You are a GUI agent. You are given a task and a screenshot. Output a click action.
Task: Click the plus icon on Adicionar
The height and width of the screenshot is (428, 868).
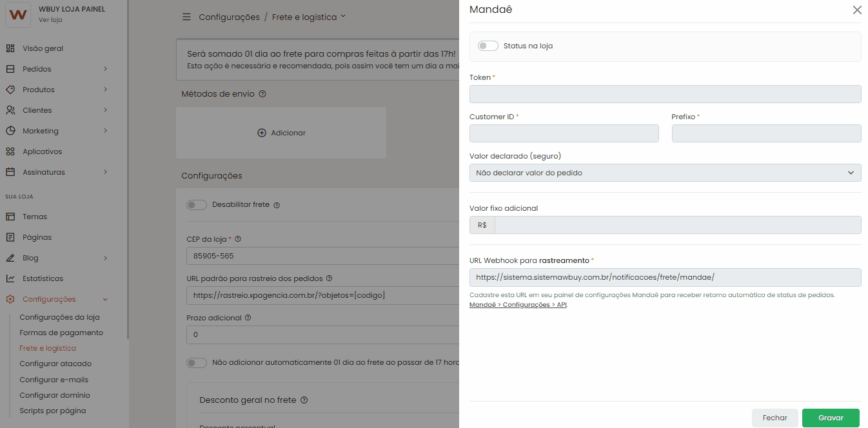tap(262, 133)
